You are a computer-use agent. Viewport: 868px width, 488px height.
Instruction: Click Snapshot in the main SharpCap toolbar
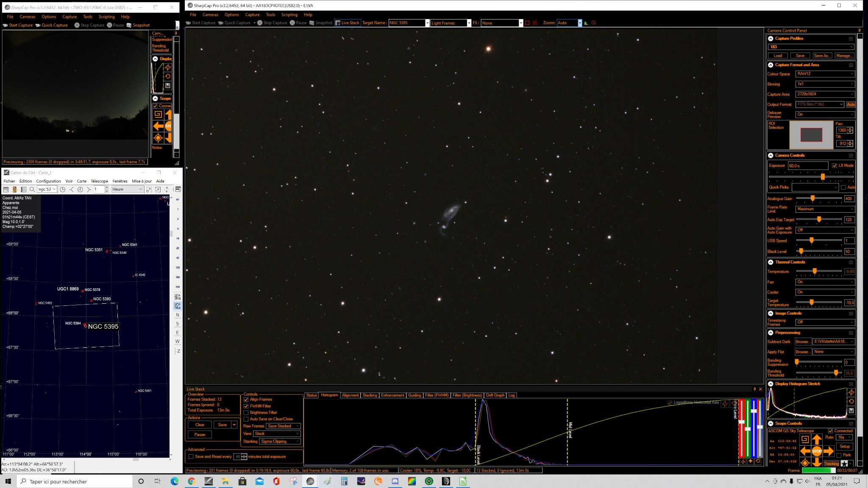(321, 23)
